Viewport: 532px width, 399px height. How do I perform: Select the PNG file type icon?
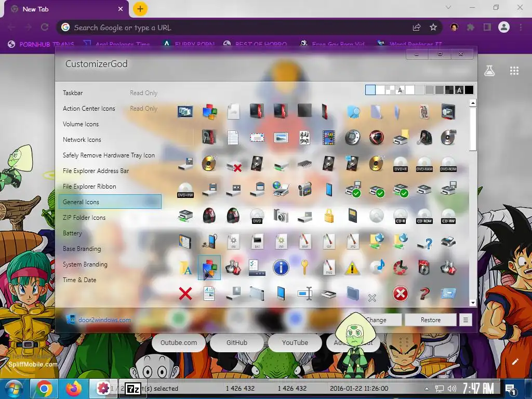pos(329,268)
